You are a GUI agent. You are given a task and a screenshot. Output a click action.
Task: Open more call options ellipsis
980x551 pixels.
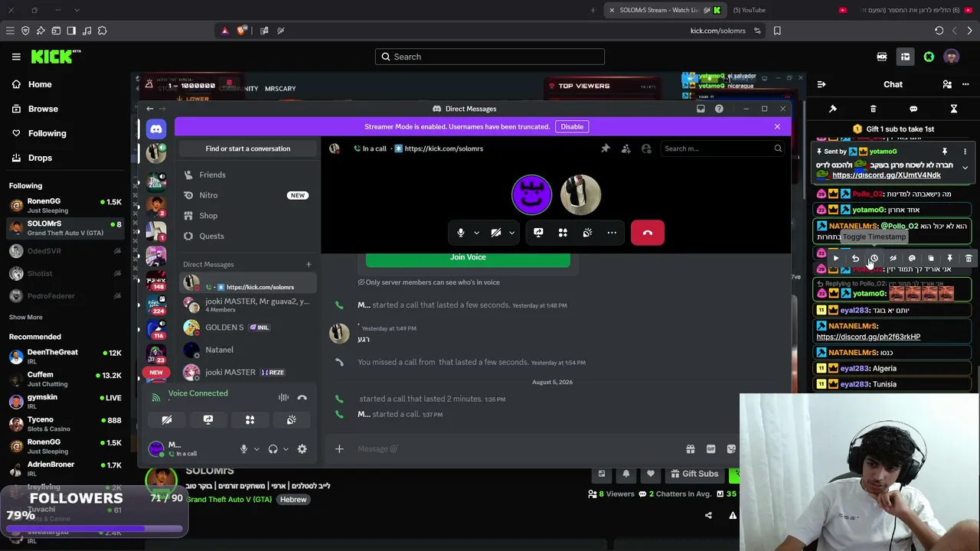pos(612,233)
